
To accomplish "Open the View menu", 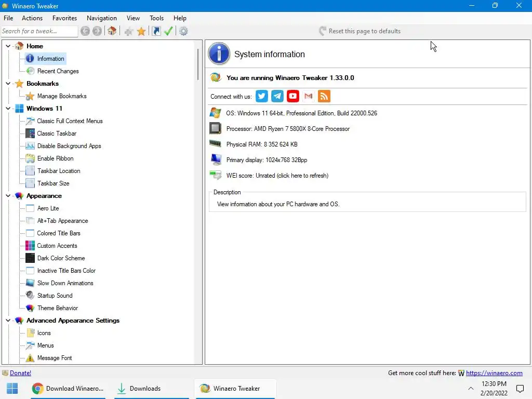I will pos(133,18).
